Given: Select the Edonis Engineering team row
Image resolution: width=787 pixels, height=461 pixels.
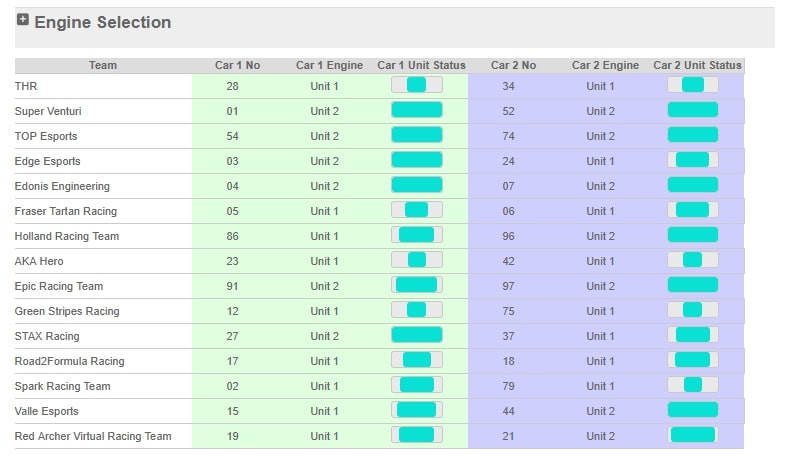Looking at the screenshot, I should 62,186.
